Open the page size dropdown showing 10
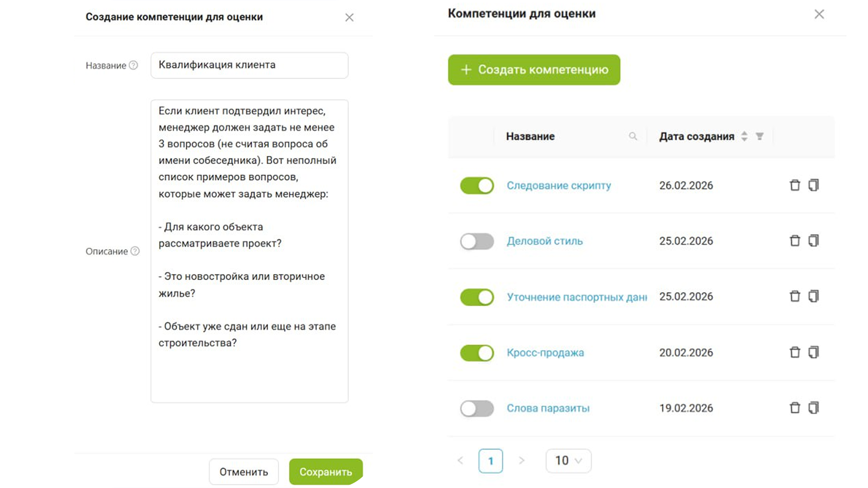Image resolution: width=868 pixels, height=488 pixels. coord(568,461)
